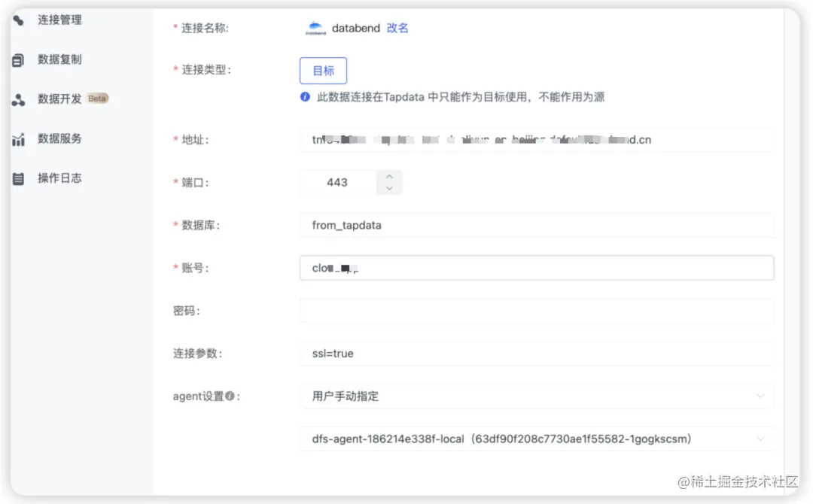Focus the 账号 account field
The image size is (813, 504).
537,268
